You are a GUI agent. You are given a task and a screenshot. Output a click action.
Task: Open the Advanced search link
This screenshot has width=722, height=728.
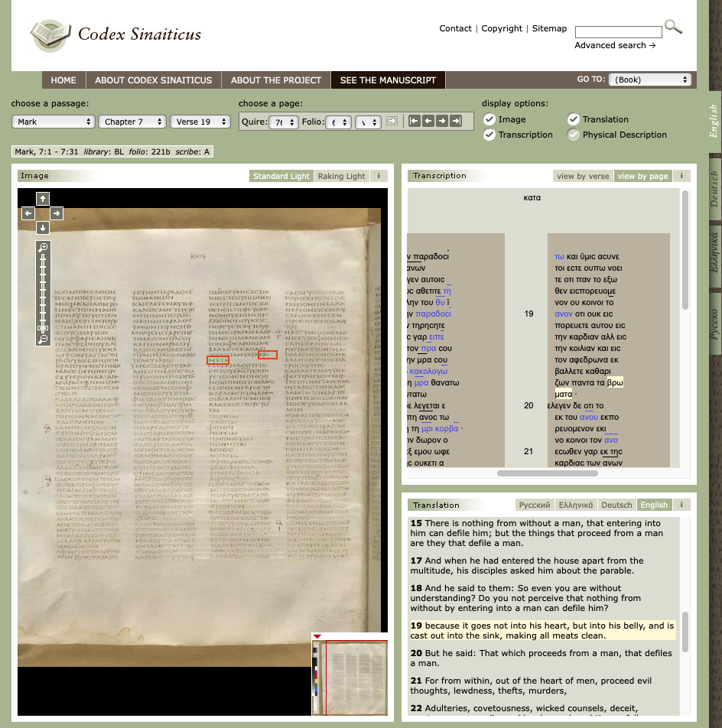click(x=615, y=45)
